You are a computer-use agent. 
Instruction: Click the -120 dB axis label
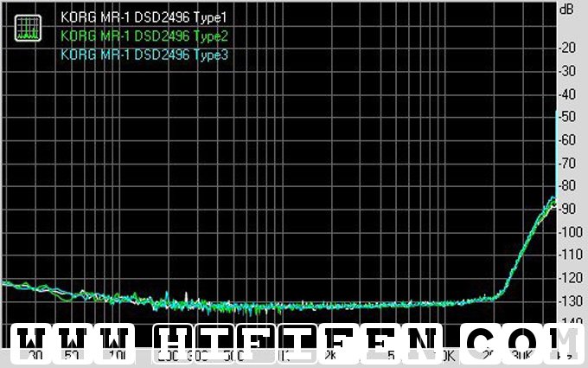571,278
